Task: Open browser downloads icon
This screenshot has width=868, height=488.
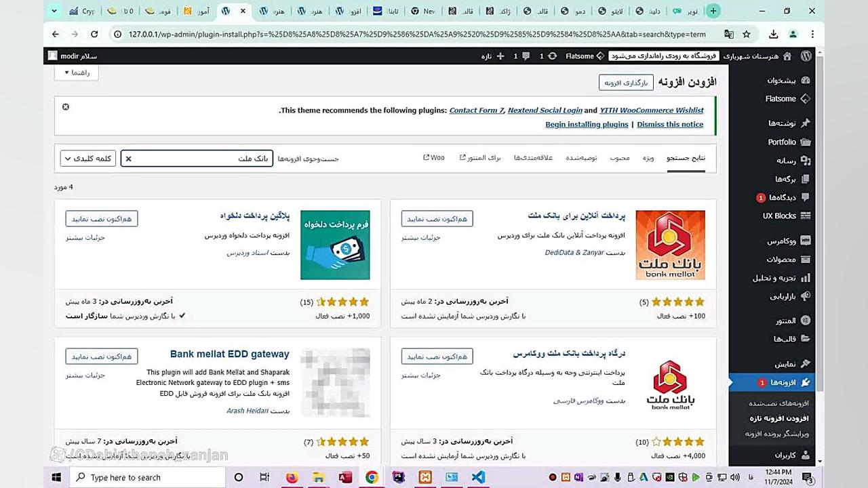Action: [774, 34]
